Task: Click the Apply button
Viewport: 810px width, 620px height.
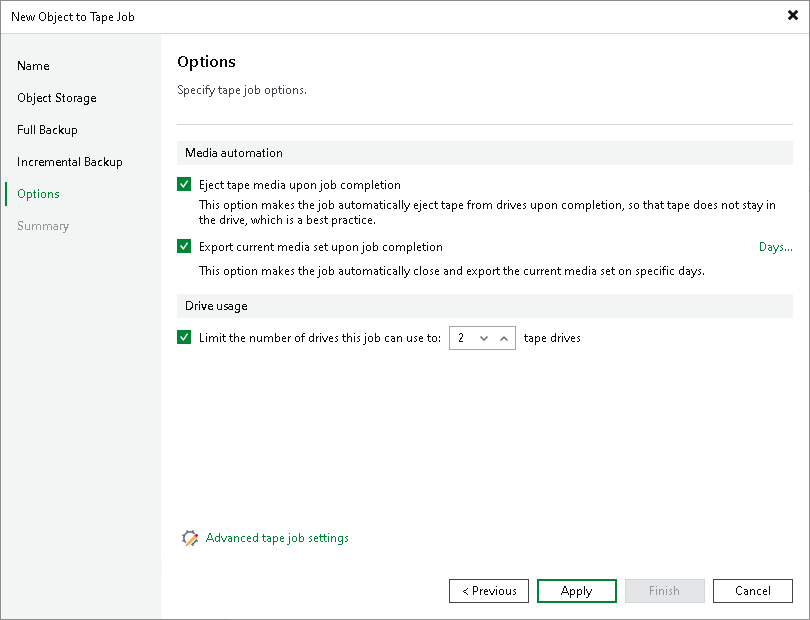Action: click(577, 591)
